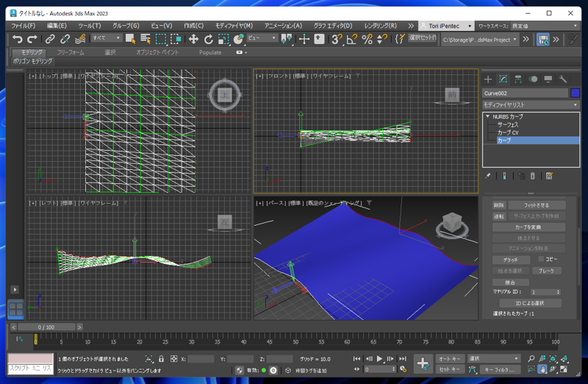Choose the Rectangular Selection Region icon
The height and width of the screenshot is (384, 588).
pyautogui.click(x=160, y=39)
